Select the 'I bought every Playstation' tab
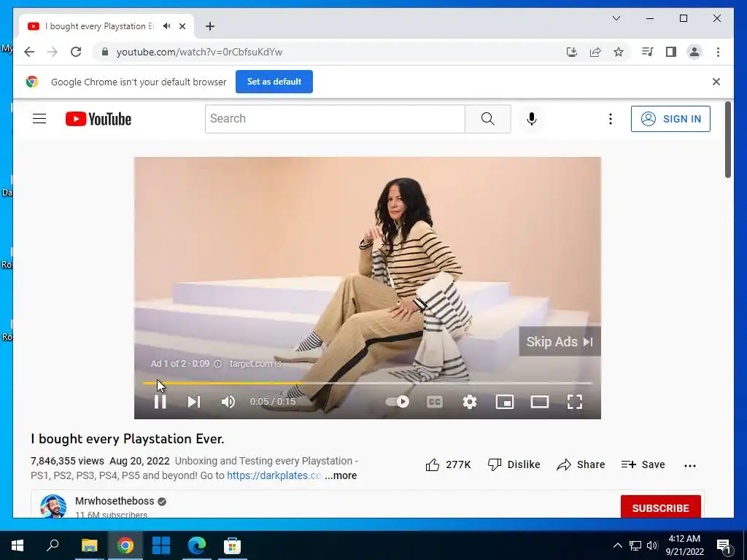 pos(106,26)
